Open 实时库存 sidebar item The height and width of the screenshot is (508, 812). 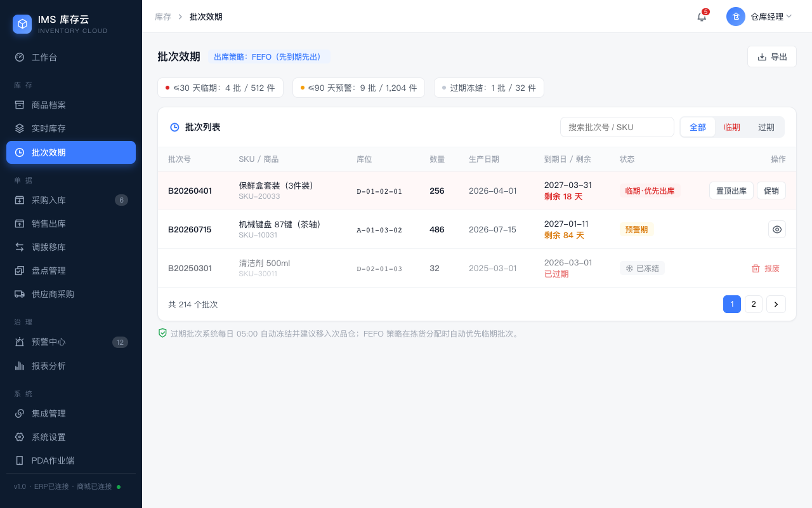[x=71, y=128]
